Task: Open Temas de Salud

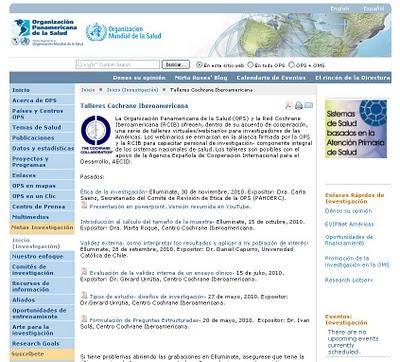Action: [42, 127]
